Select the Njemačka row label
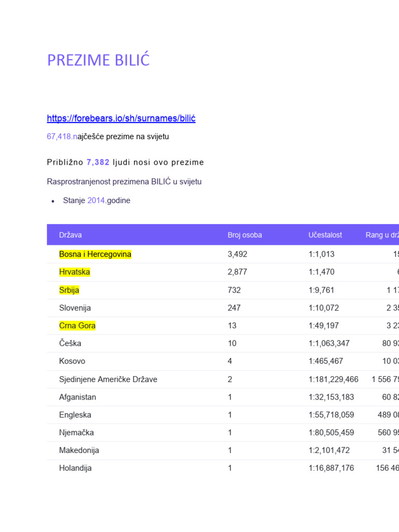This screenshot has height=532, width=399. coord(76,433)
